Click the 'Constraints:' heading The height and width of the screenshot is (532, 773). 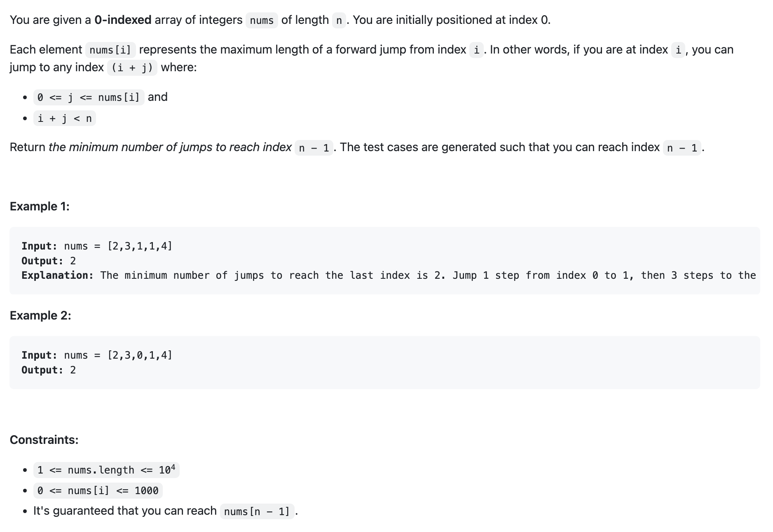pyautogui.click(x=44, y=440)
